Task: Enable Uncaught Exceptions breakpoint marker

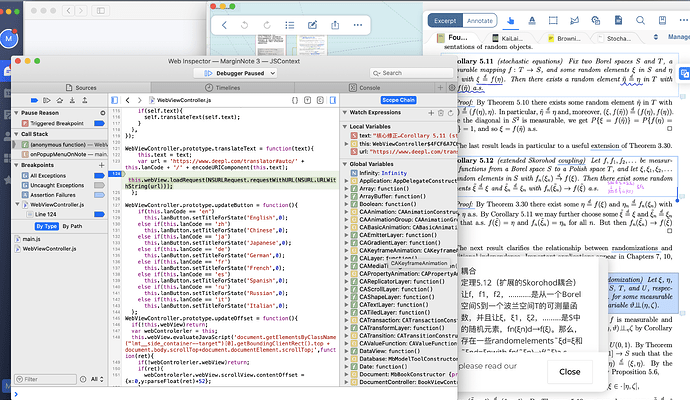Action: [99, 185]
